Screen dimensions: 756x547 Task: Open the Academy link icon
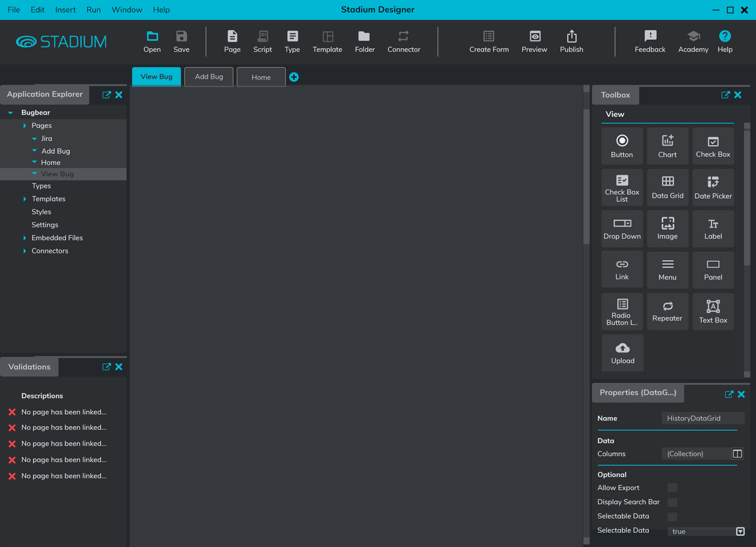[x=693, y=36]
